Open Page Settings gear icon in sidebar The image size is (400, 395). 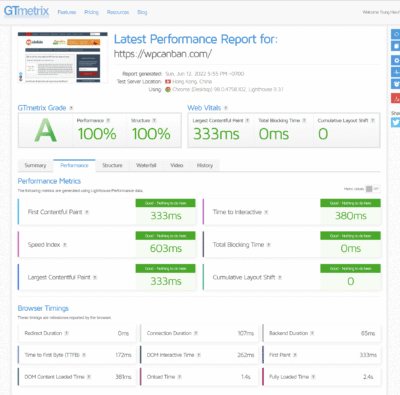[396, 60]
